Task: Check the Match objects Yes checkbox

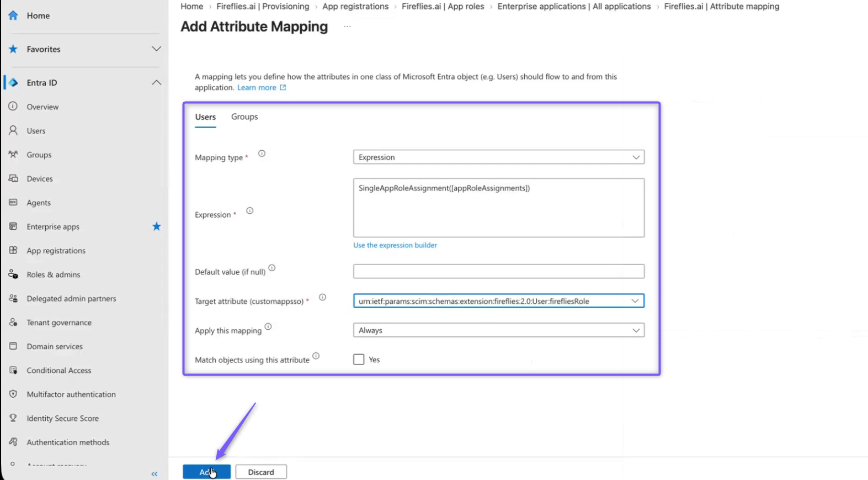Action: (x=359, y=360)
